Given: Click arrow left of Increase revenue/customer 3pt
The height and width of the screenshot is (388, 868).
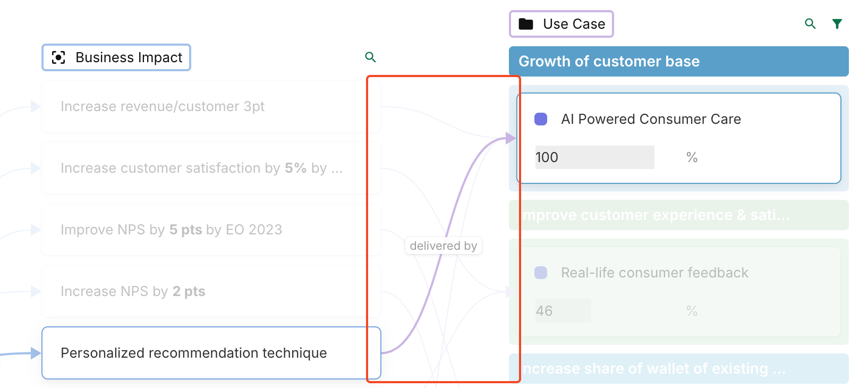Looking at the screenshot, I should click(x=36, y=106).
